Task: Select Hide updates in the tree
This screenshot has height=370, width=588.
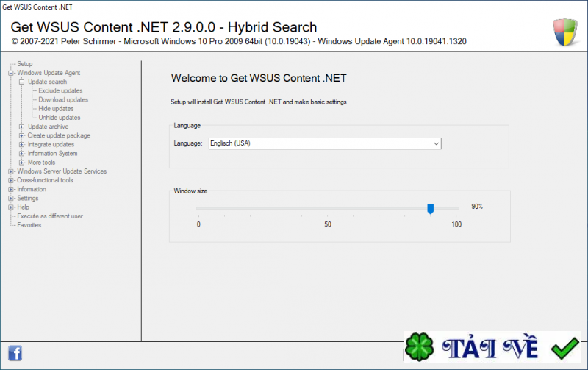Action: point(56,109)
